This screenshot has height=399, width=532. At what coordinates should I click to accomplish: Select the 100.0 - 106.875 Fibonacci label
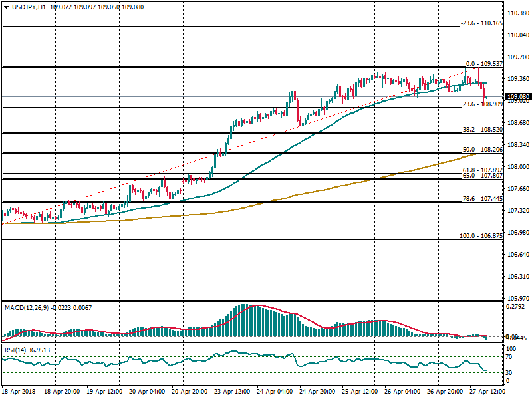480,236
